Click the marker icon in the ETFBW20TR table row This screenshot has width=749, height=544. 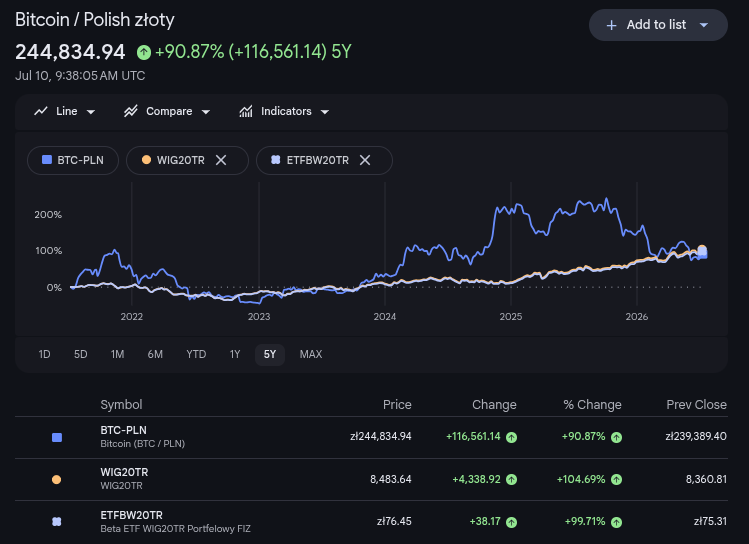coord(56,522)
